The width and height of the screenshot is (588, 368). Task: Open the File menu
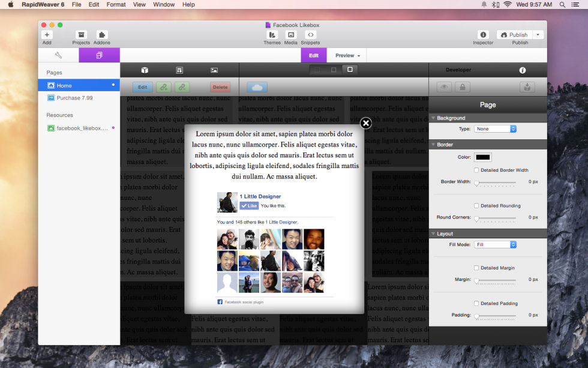click(77, 4)
